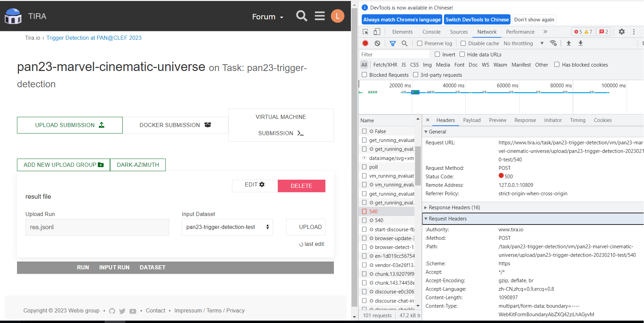
Task: Open Trigger Detection at PAN@CLEF 2023 link
Action: [x=94, y=38]
